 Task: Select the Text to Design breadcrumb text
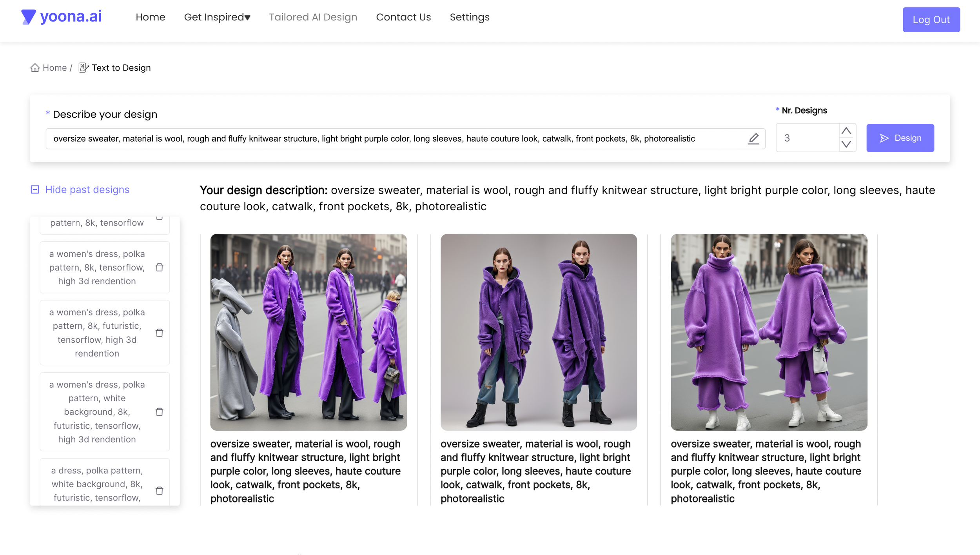click(121, 68)
